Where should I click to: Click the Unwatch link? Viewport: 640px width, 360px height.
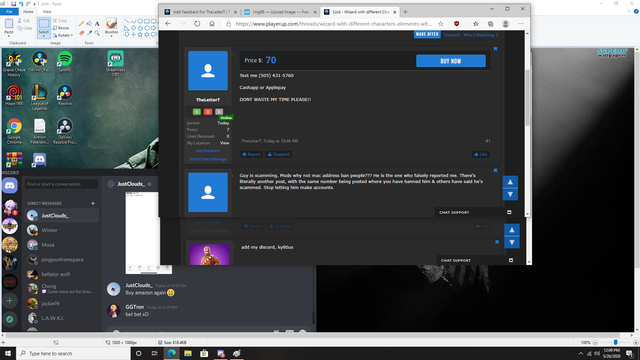click(452, 35)
